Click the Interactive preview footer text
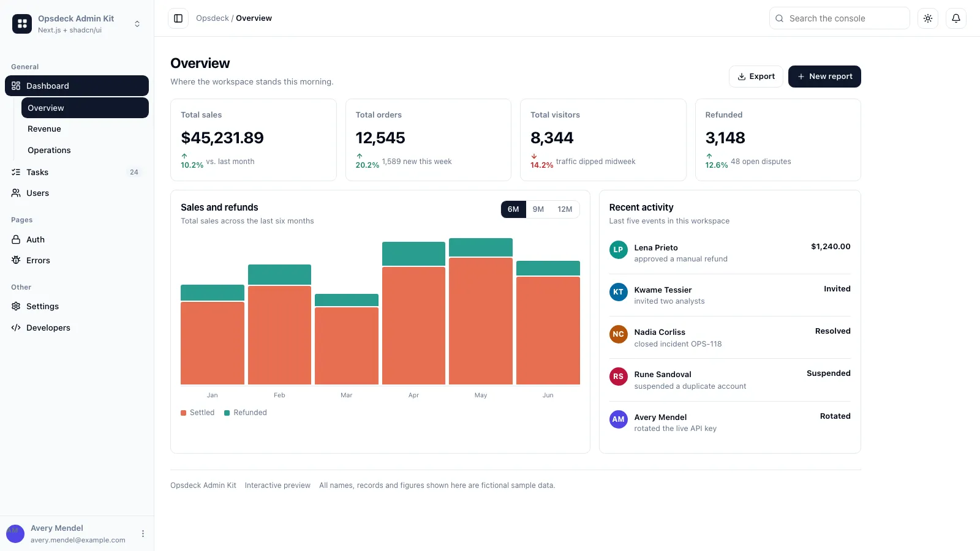Viewport: 980px width, 551px height. (x=277, y=485)
